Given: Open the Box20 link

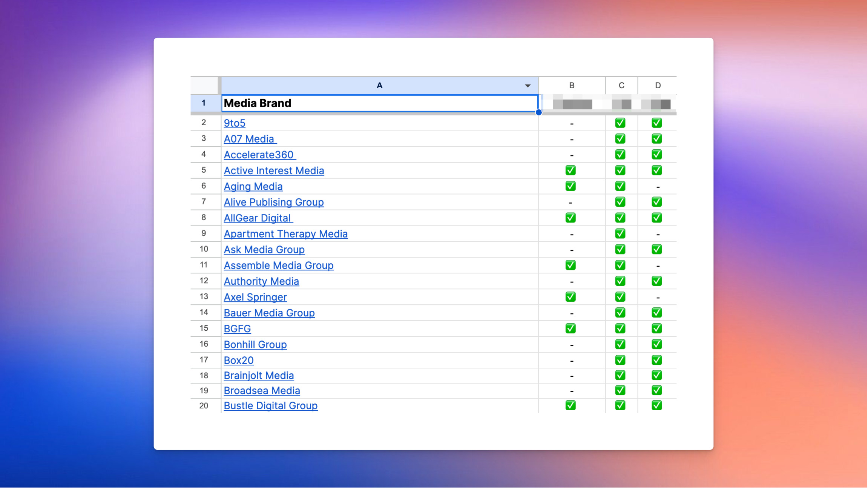Looking at the screenshot, I should click(x=238, y=361).
